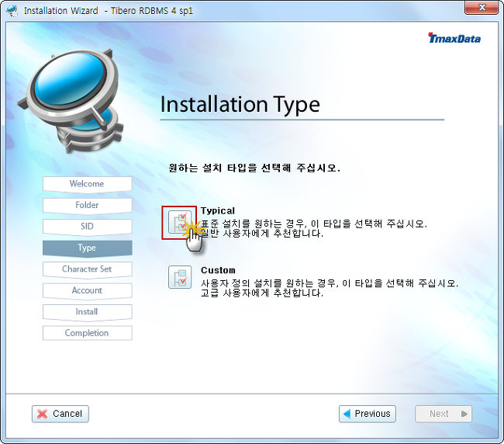Close the Installation Wizard window
Image resolution: width=504 pixels, height=444 pixels.
pos(482,8)
